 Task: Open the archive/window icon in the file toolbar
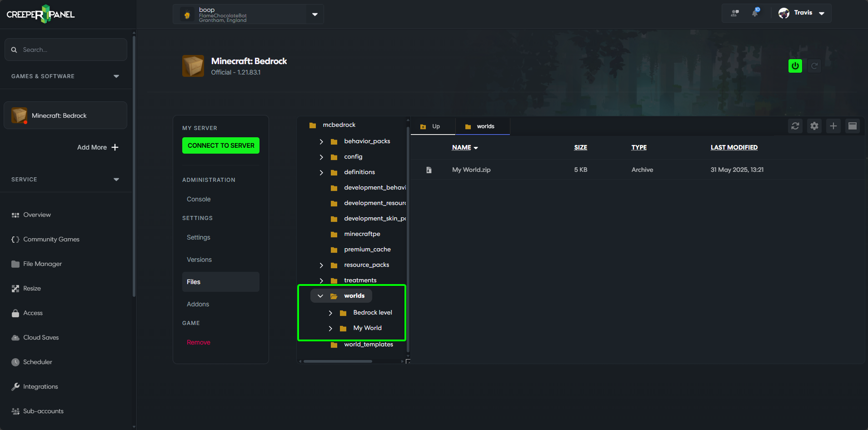click(x=853, y=126)
